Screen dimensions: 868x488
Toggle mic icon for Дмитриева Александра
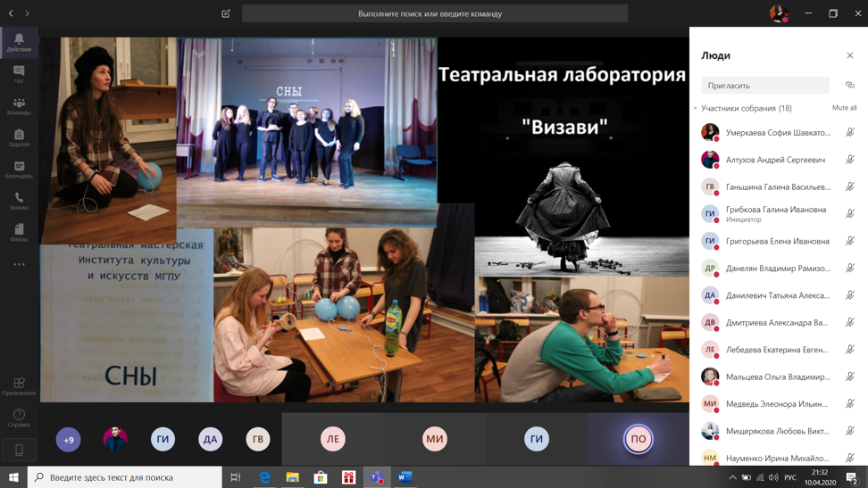coord(850,322)
